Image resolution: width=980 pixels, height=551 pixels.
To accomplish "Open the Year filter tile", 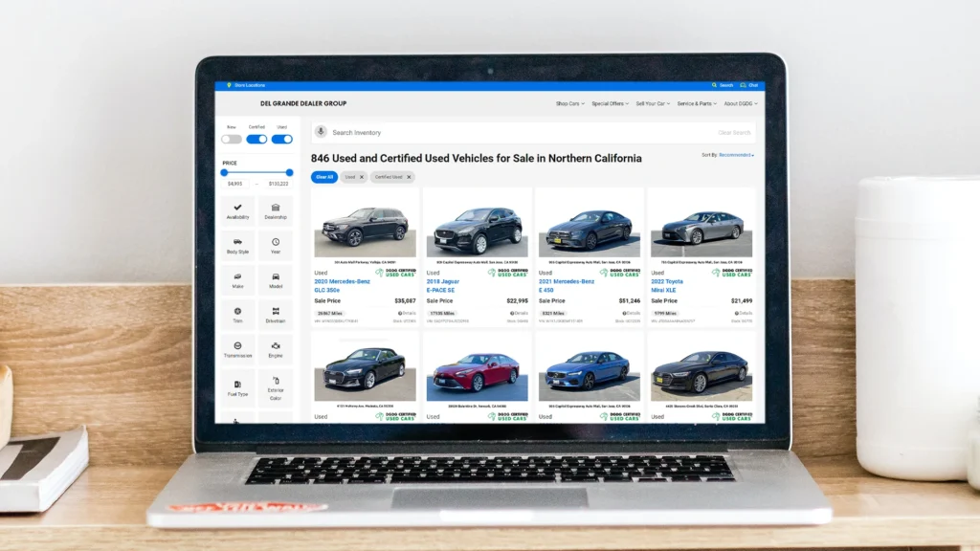I will 276,246.
